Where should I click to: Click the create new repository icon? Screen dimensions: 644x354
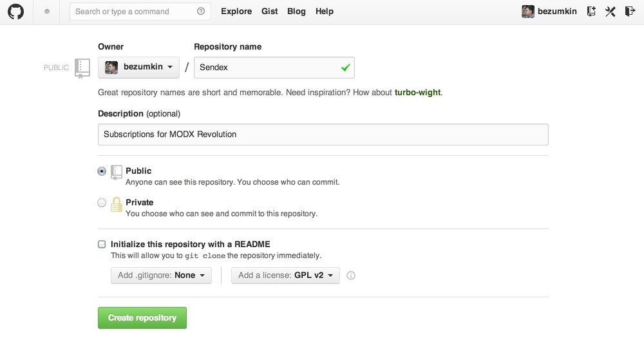point(591,12)
